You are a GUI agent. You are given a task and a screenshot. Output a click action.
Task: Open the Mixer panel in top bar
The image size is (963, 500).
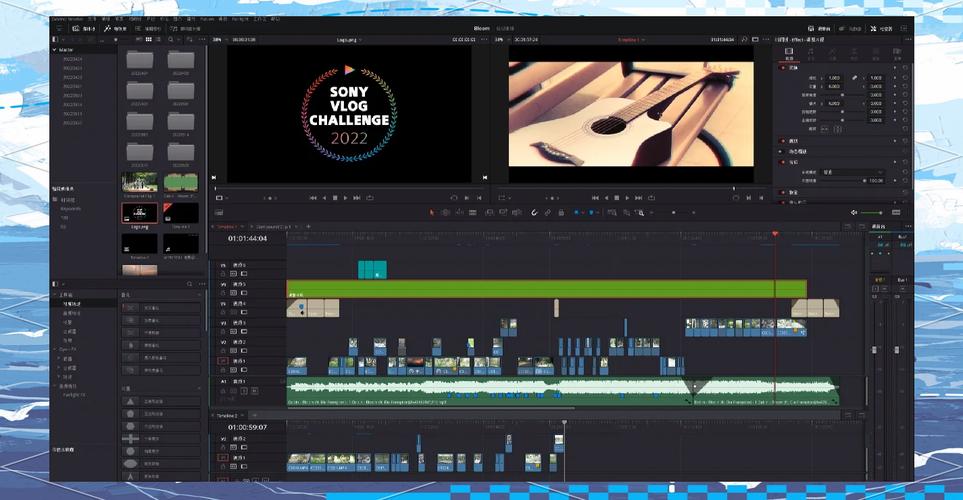tap(819, 28)
